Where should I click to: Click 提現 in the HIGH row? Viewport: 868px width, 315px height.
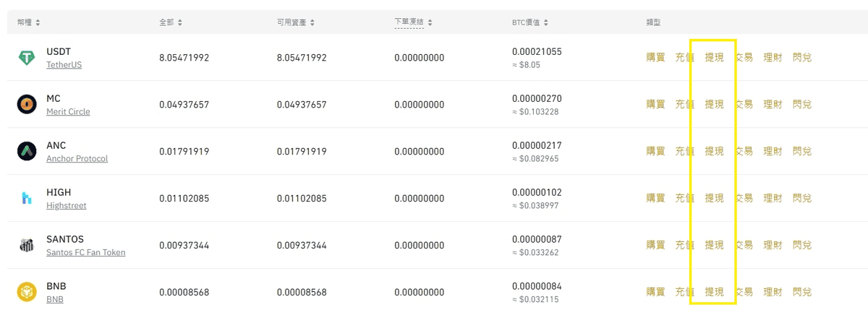pos(714,199)
